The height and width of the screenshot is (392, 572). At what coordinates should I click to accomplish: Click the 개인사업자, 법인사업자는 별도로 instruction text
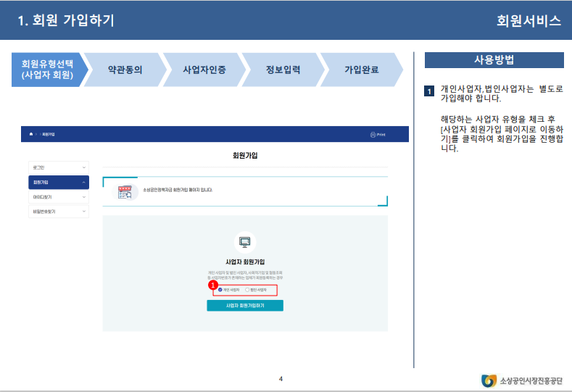coord(502,93)
